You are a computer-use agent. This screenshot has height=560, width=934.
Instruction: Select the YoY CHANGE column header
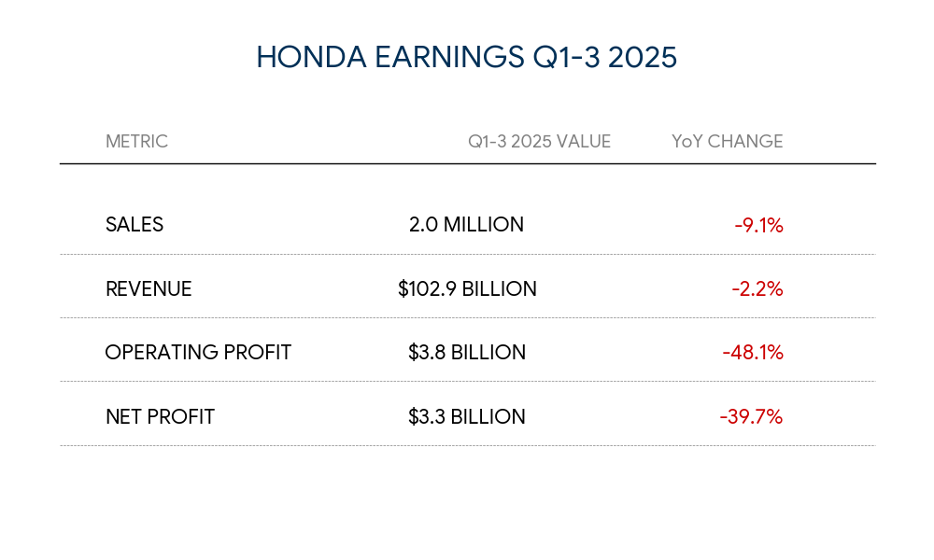(727, 142)
